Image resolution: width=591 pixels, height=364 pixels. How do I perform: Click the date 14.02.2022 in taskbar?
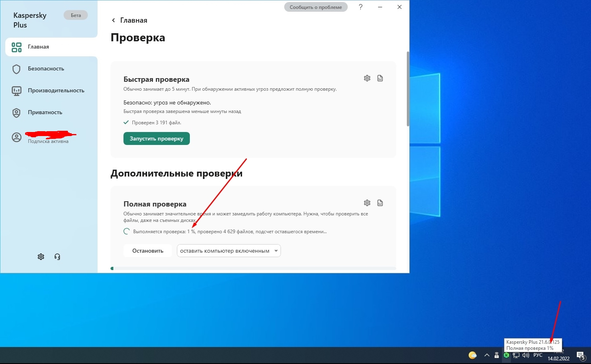(559, 358)
